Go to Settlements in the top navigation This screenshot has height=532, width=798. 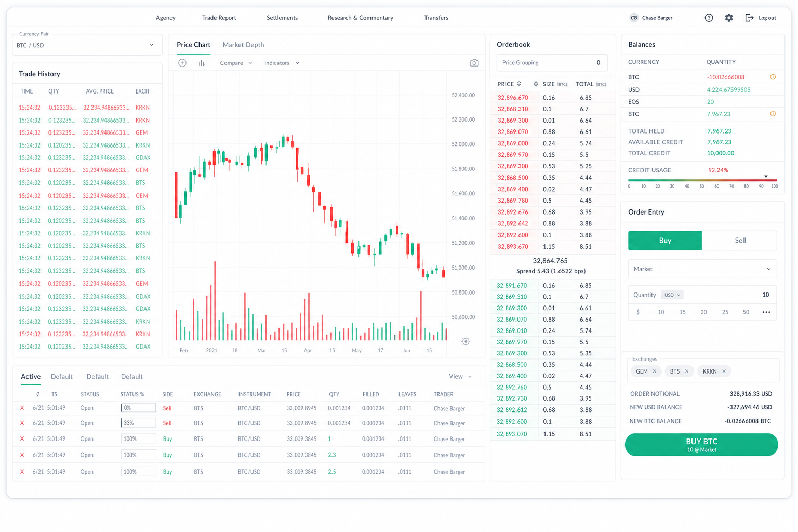pyautogui.click(x=282, y=18)
